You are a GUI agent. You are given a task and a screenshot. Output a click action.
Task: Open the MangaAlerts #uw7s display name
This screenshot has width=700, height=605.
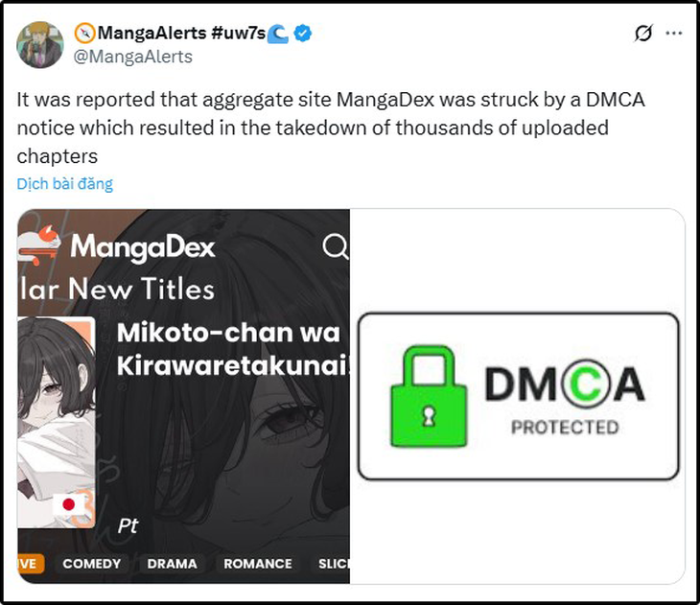click(x=180, y=35)
